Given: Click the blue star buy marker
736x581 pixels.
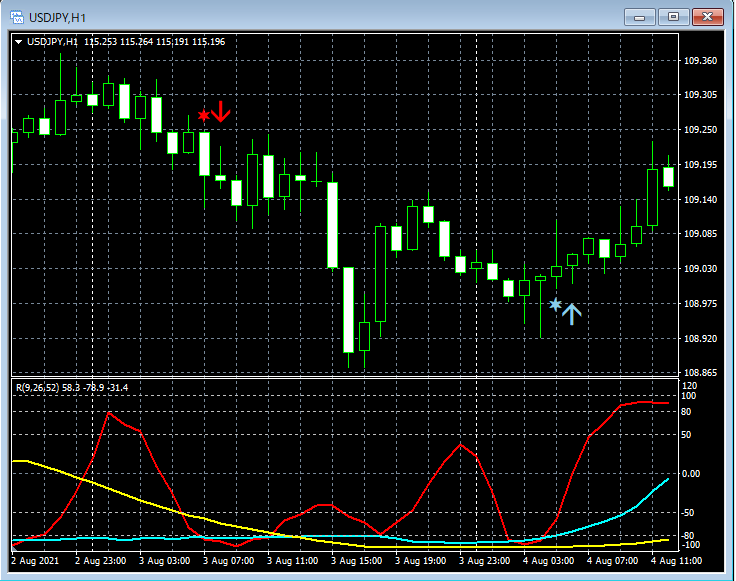Looking at the screenshot, I should tap(555, 305).
